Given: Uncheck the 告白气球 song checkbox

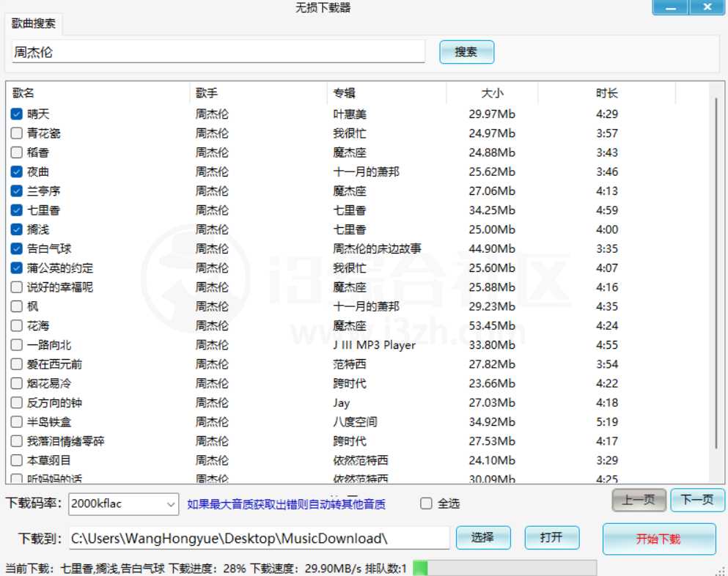Looking at the screenshot, I should 17,248.
